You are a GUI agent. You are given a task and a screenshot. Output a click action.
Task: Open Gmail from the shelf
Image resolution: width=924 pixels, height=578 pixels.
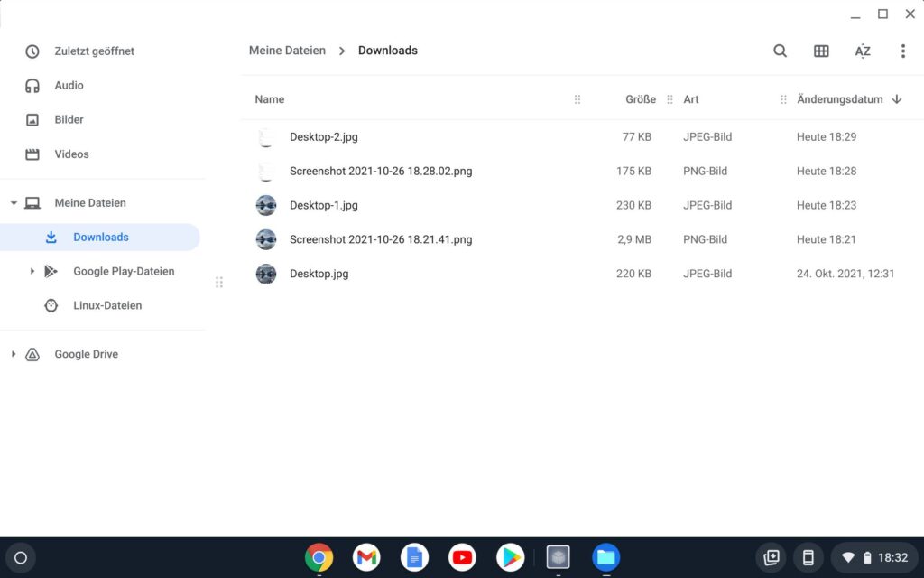[x=366, y=557]
